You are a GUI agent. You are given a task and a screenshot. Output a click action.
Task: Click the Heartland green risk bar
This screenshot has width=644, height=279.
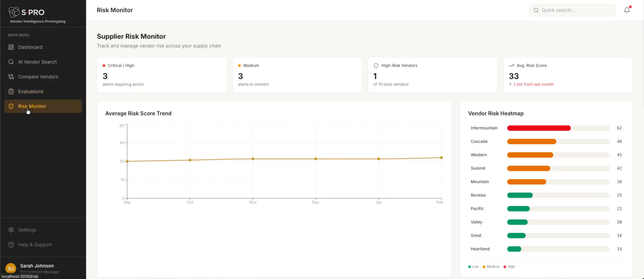click(x=514, y=249)
